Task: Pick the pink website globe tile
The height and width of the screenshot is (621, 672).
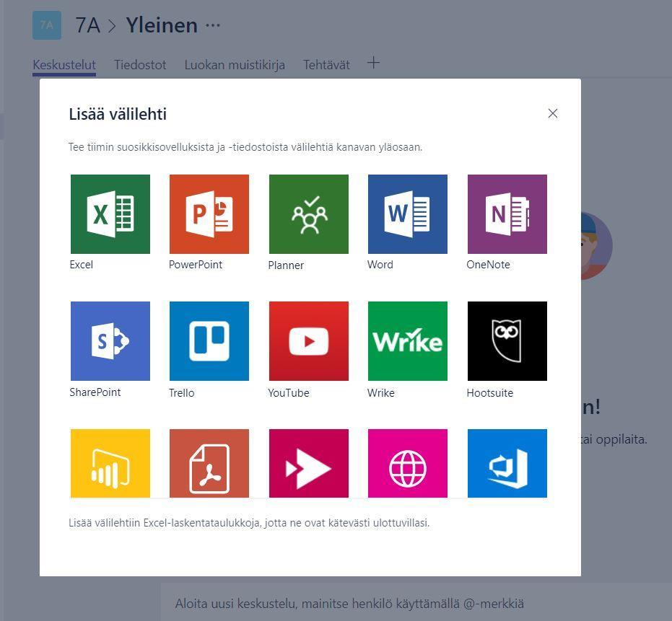Action: pos(408,463)
